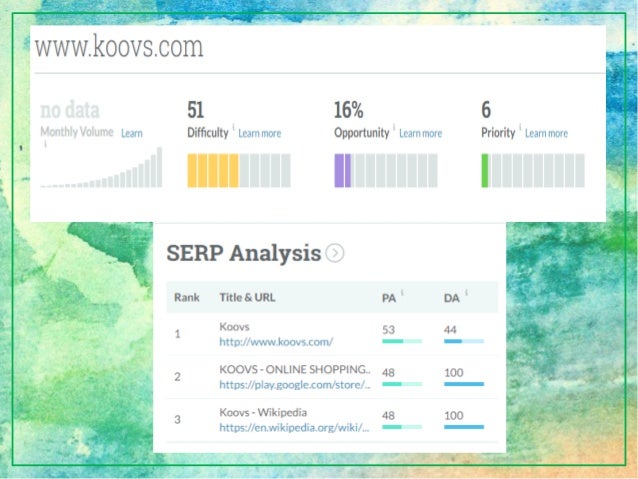Viewport: 638px width, 479px height.
Task: Open Learn more link for Difficulty
Action: click(260, 133)
